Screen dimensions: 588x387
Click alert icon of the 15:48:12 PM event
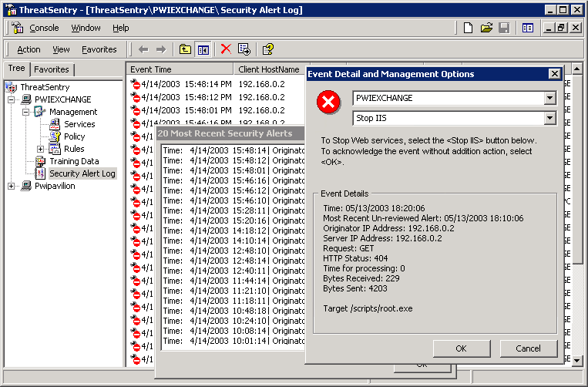tap(135, 97)
